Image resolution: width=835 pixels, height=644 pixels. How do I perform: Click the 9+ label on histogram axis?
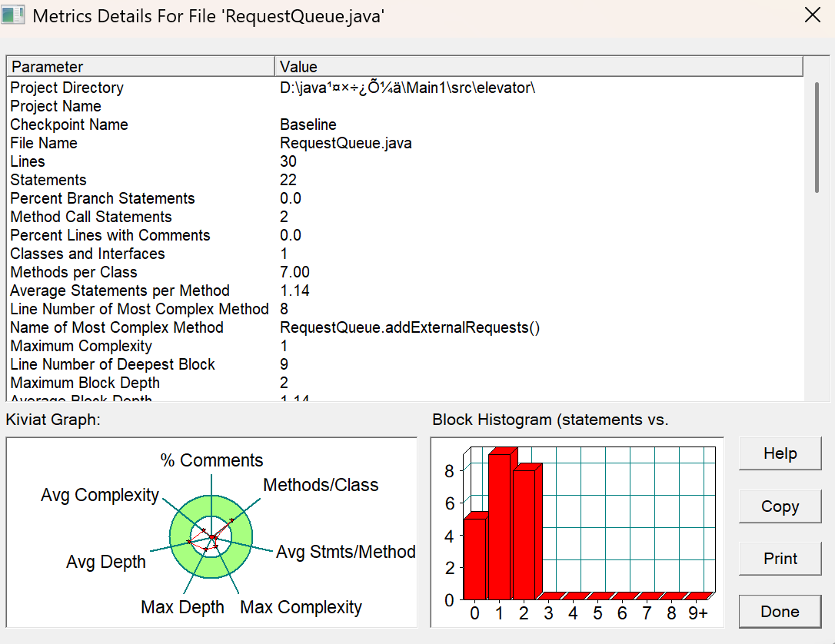point(698,613)
